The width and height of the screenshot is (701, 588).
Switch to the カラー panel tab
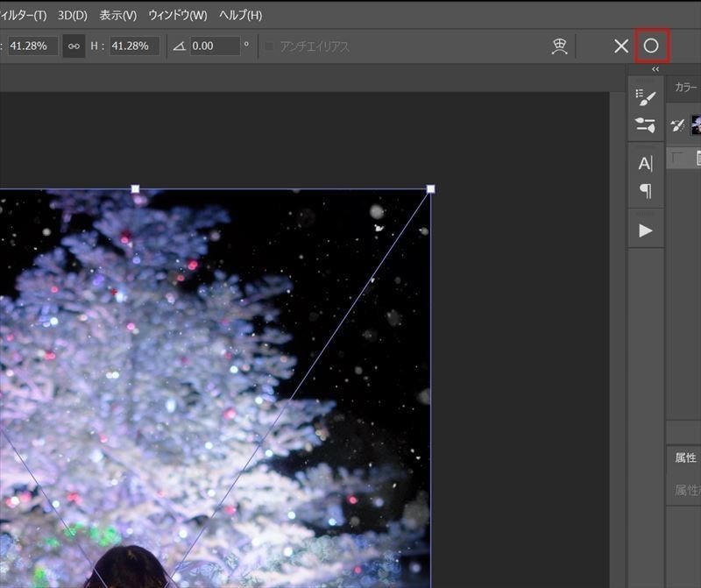[686, 87]
